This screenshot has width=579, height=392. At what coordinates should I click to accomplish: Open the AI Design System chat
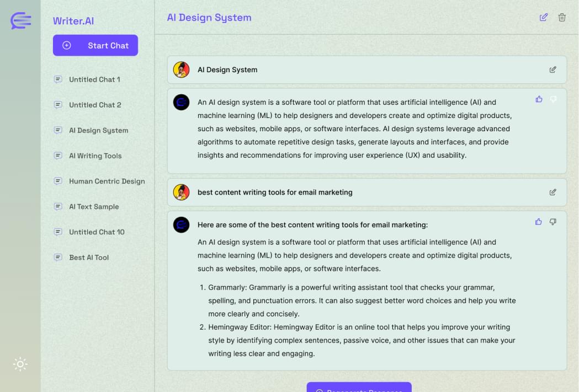pyautogui.click(x=98, y=131)
